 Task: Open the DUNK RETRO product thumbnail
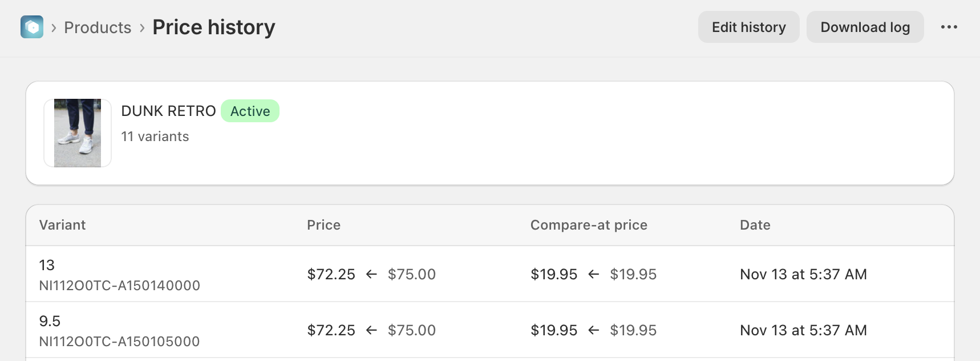point(78,133)
